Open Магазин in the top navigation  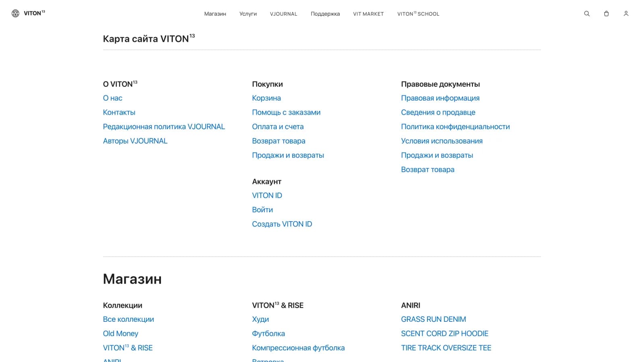pos(215,14)
